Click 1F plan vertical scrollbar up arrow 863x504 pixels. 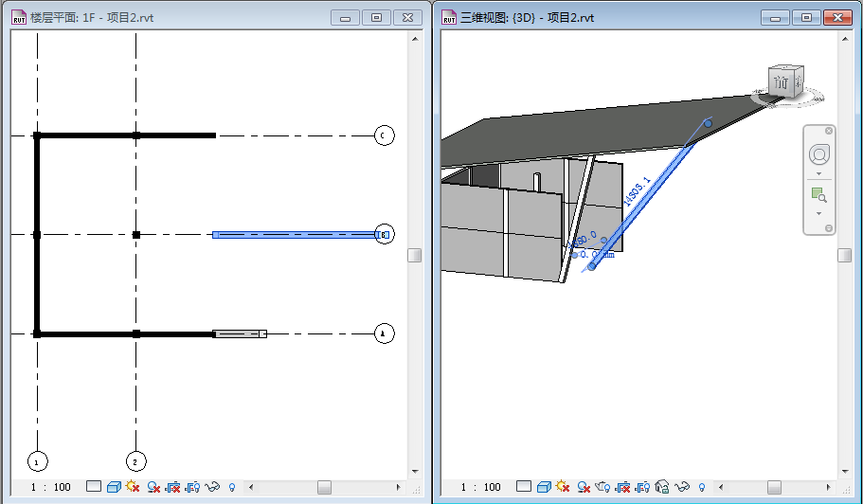pos(415,39)
